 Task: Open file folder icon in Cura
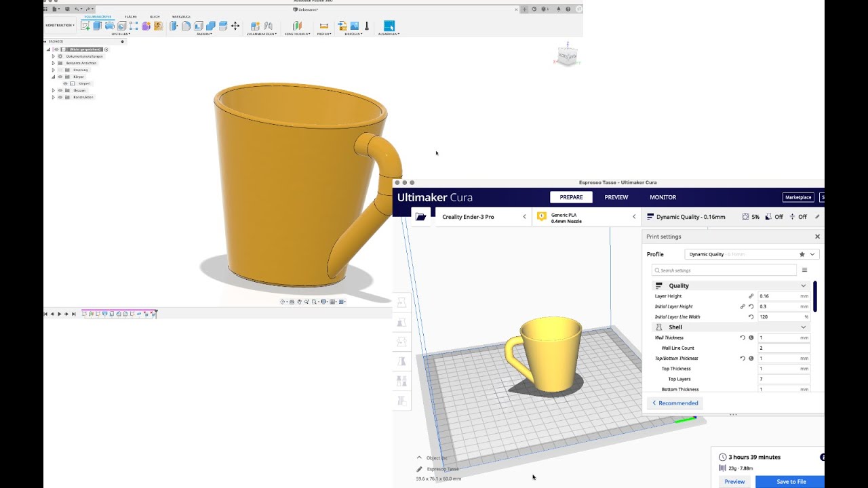[420, 216]
